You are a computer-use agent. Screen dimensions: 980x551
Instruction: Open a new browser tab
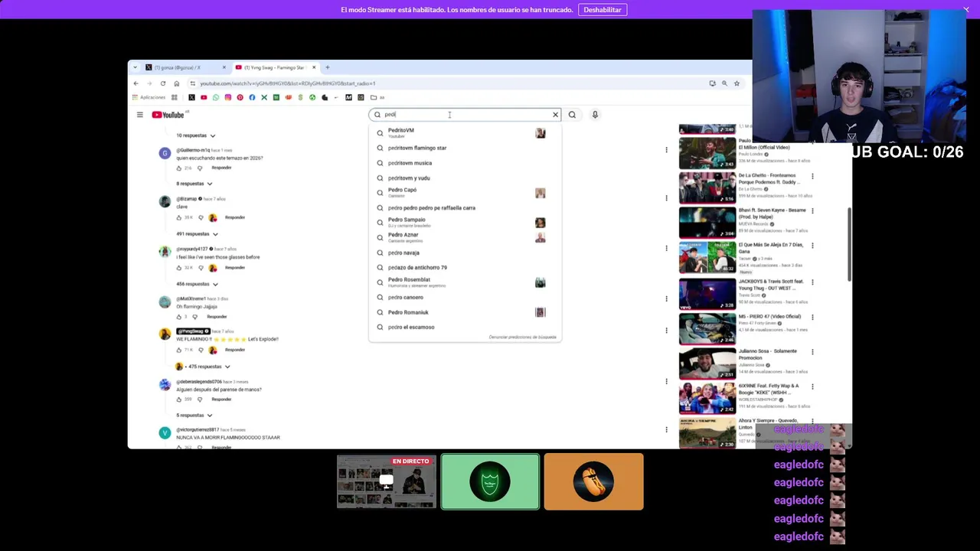pos(327,67)
